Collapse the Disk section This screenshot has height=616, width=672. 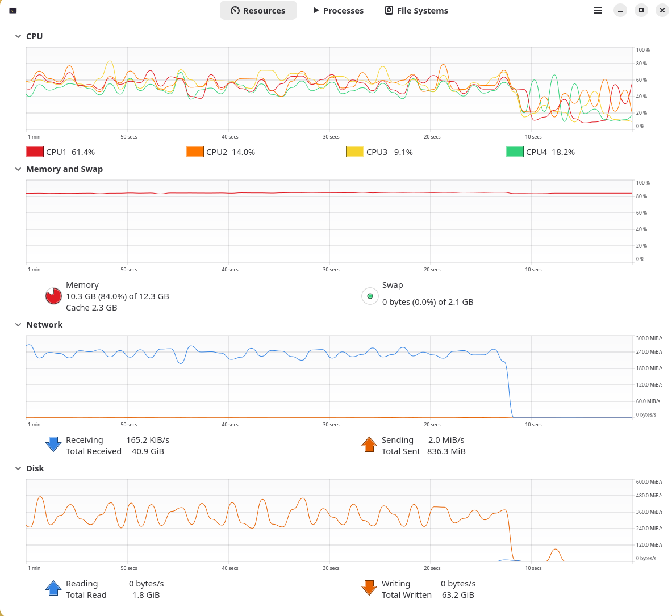(18, 468)
